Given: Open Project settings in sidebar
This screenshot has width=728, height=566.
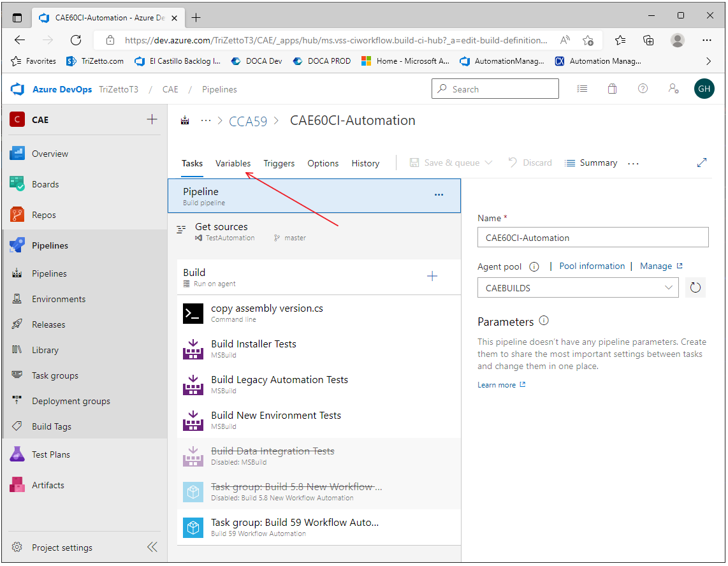Looking at the screenshot, I should click(62, 548).
